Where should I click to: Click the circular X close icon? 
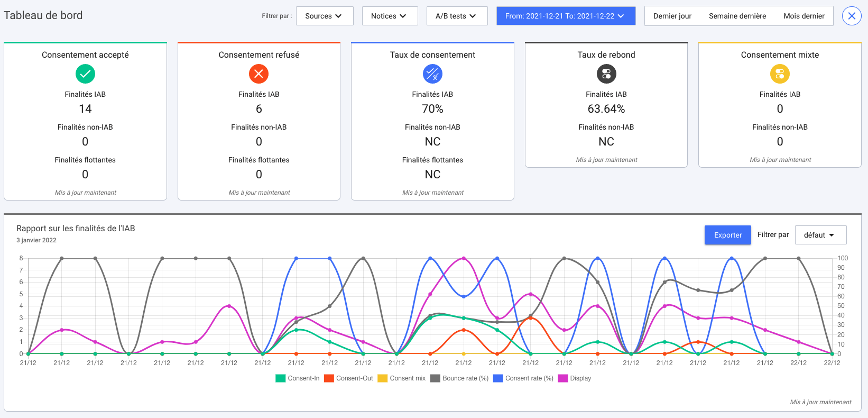click(852, 16)
